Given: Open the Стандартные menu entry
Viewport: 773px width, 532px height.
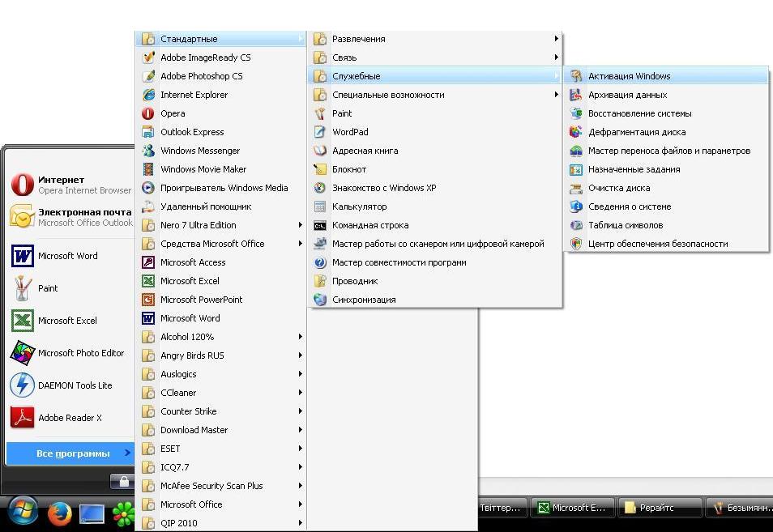Looking at the screenshot, I should (x=220, y=39).
